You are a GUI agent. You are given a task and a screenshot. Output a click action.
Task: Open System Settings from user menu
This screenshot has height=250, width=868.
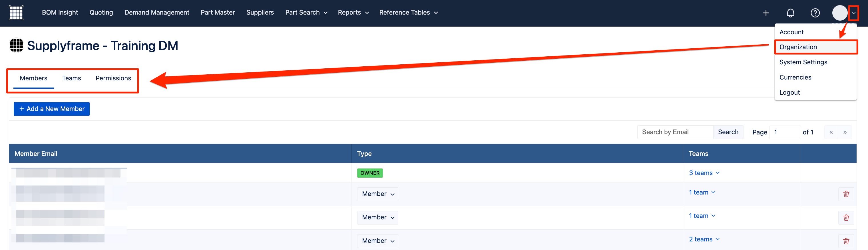pos(803,62)
